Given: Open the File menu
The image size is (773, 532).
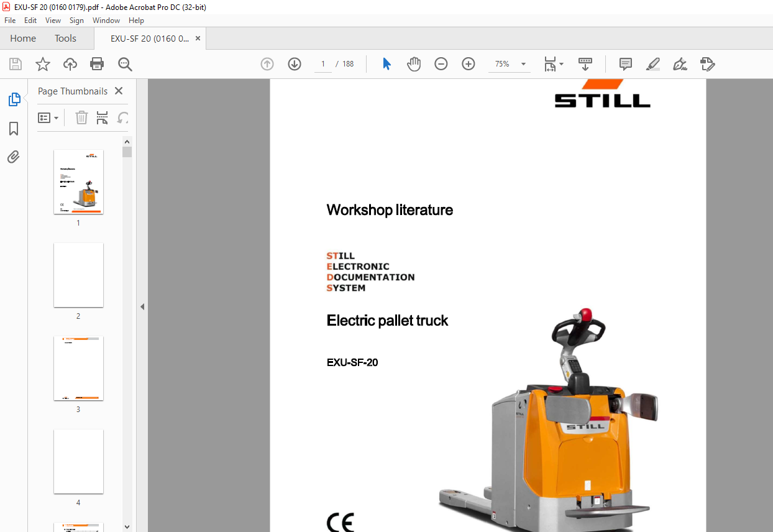Looking at the screenshot, I should tap(10, 21).
